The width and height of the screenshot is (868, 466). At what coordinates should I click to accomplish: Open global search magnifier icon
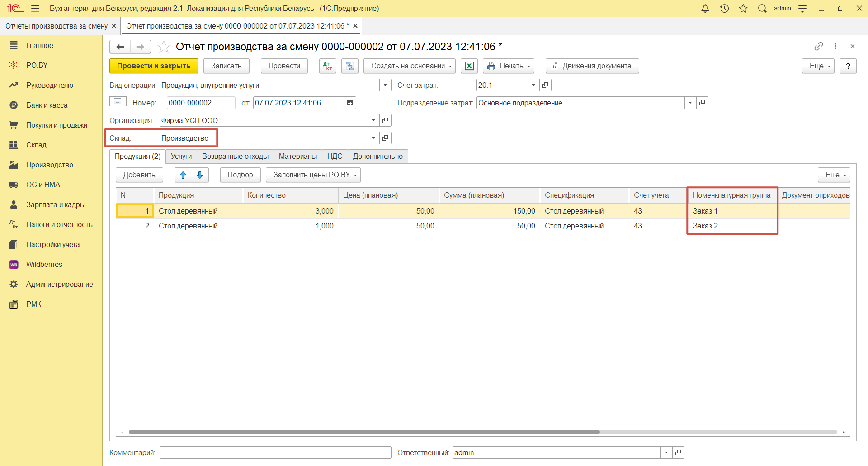(x=762, y=8)
